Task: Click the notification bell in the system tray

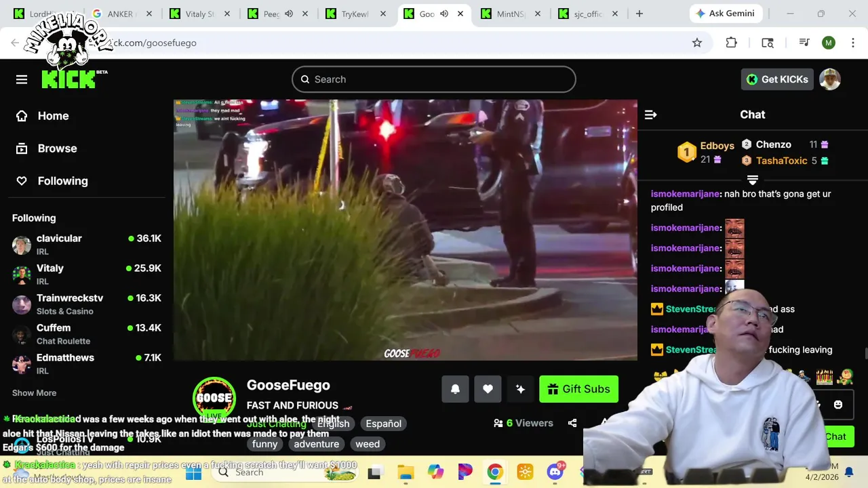Action: 849,472
